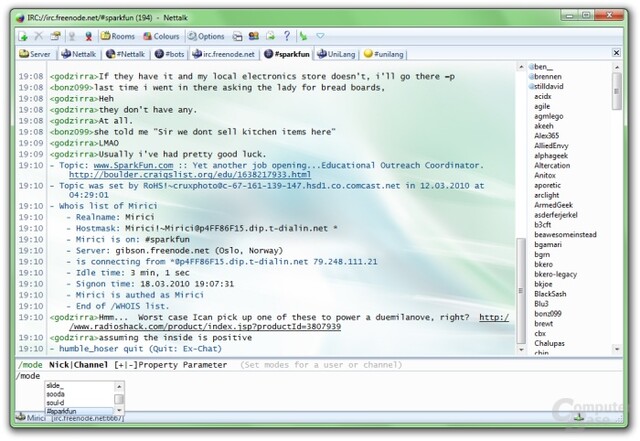Choose #sparkfun from the autocomplete list
This screenshot has height=441, width=640.
point(79,411)
